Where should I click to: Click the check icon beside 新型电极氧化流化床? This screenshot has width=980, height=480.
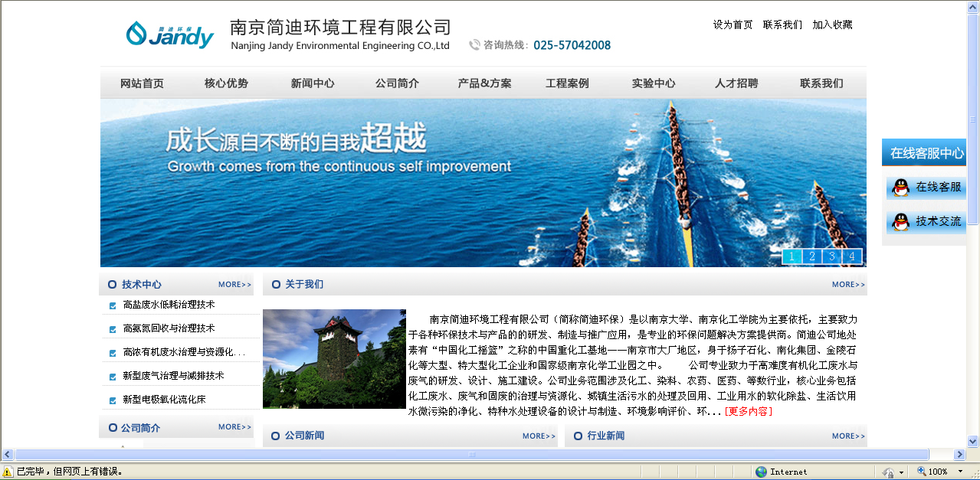pyautogui.click(x=113, y=400)
